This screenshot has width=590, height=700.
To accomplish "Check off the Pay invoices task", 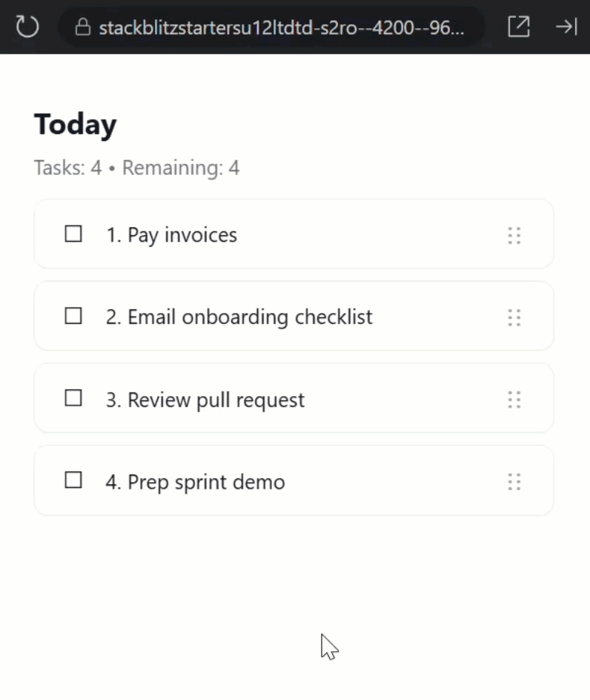I will [x=73, y=234].
